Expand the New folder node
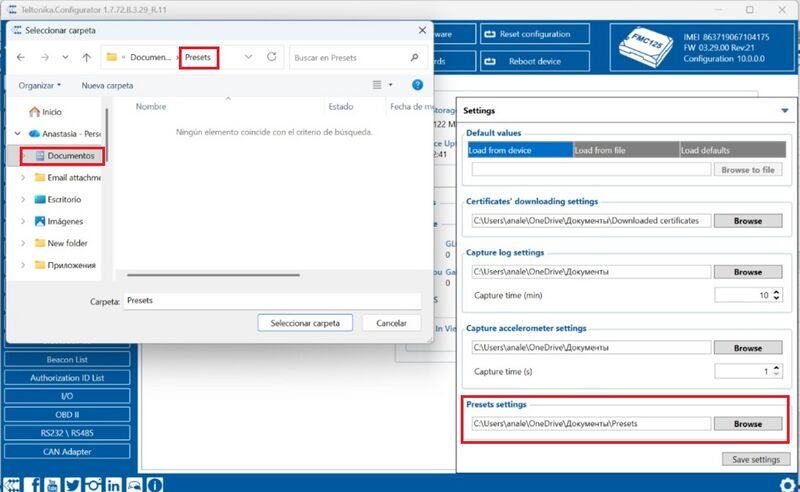This screenshot has width=800, height=492. (x=23, y=243)
